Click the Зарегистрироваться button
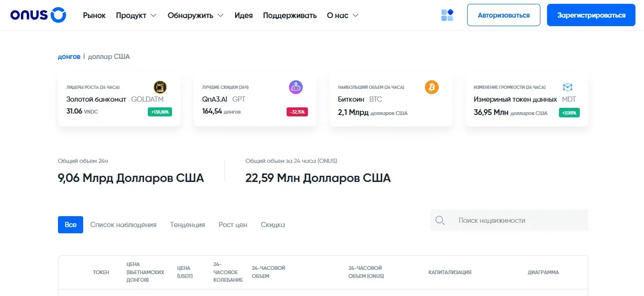Image resolution: width=644 pixels, height=296 pixels. [591, 15]
